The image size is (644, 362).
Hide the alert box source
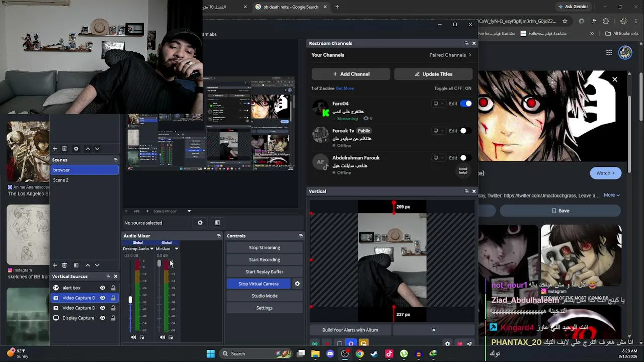pyautogui.click(x=103, y=288)
